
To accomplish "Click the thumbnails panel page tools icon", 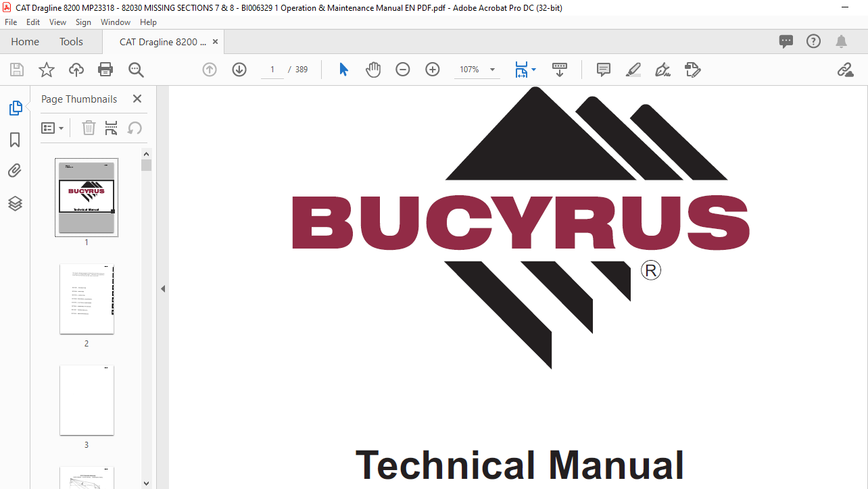I will 112,128.
